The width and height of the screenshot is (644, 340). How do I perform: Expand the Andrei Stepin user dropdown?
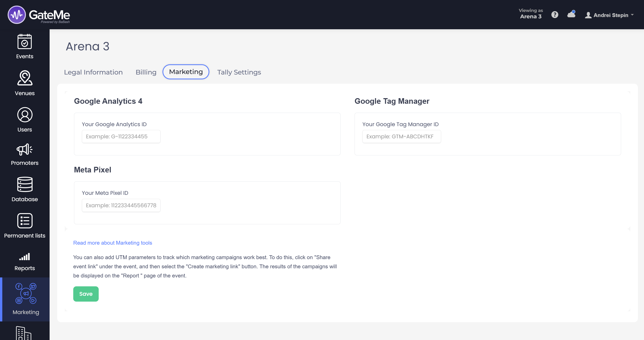pos(610,15)
